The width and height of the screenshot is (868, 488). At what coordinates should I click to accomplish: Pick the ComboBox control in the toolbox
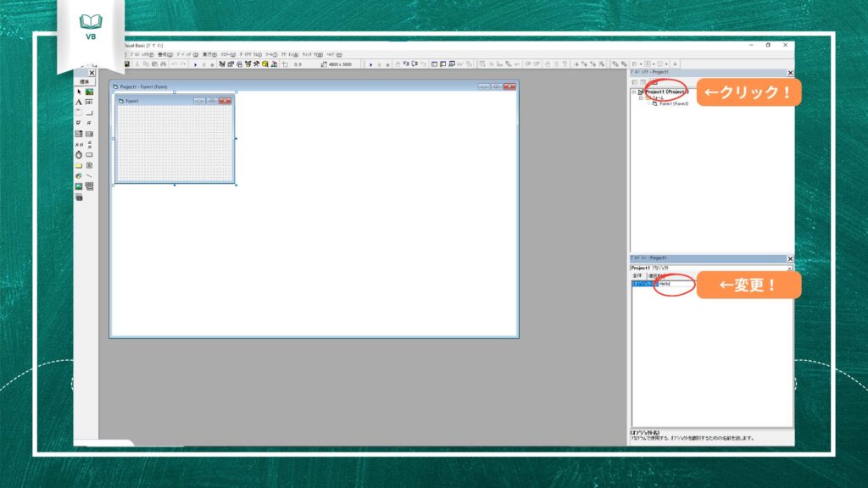coord(79,134)
